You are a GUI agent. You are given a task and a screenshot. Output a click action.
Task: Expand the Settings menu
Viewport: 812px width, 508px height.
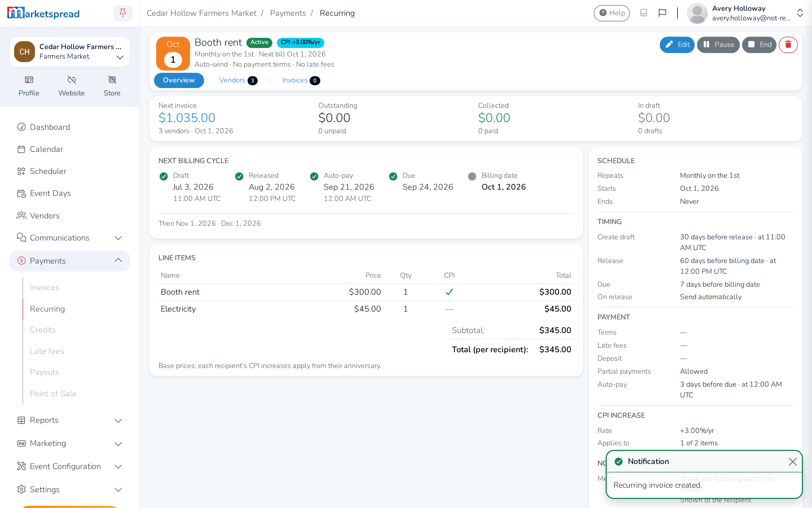[x=69, y=490]
